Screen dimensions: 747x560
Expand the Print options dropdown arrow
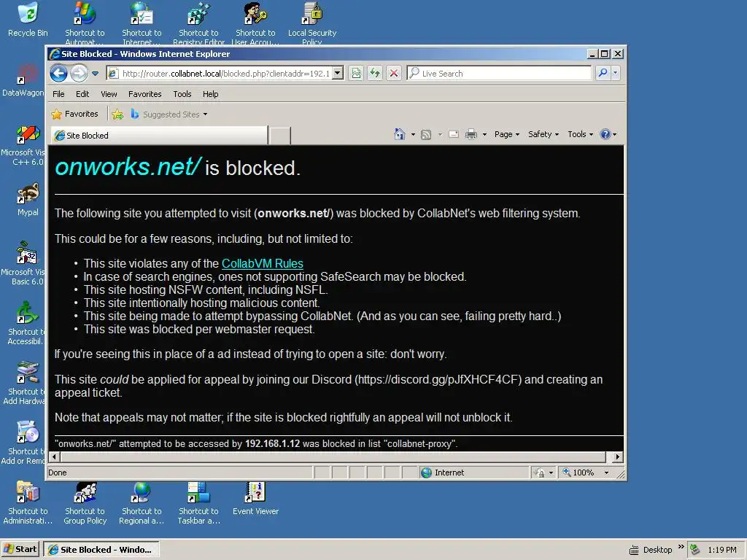point(484,135)
